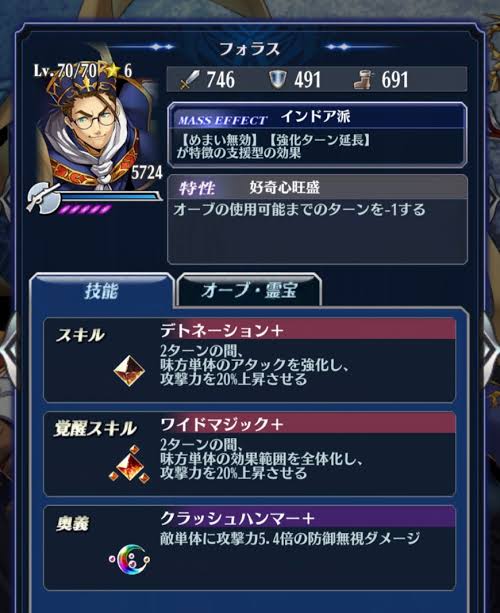Click the ワイドマジック+ awakened skill gem icon

point(129,464)
